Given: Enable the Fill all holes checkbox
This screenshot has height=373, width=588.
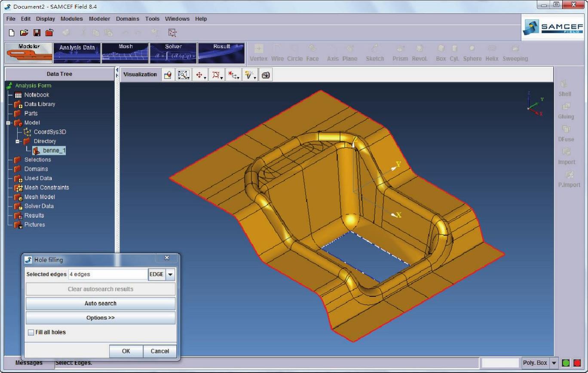Looking at the screenshot, I should tap(31, 332).
